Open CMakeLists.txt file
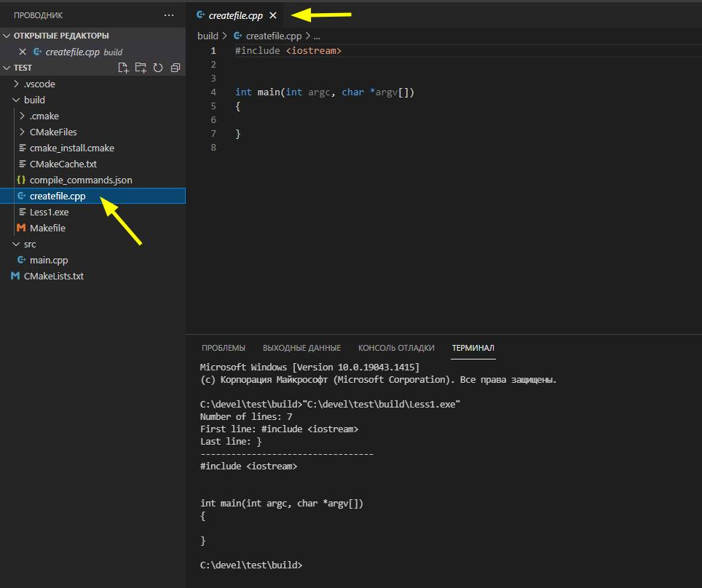This screenshot has height=588, width=702. [x=53, y=276]
